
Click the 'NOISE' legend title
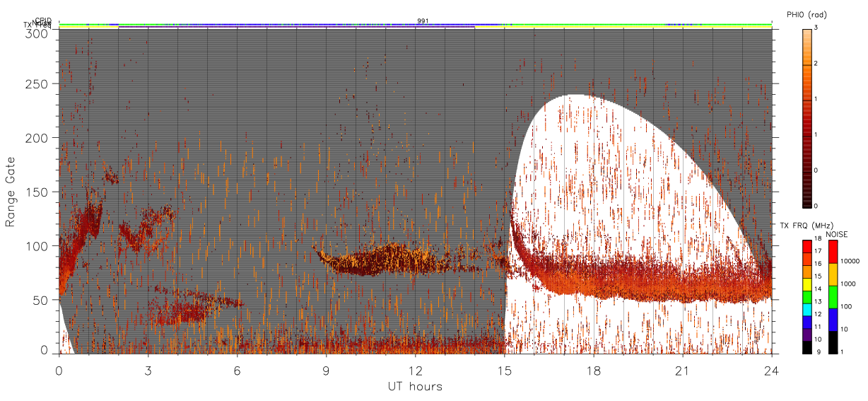[x=837, y=234]
